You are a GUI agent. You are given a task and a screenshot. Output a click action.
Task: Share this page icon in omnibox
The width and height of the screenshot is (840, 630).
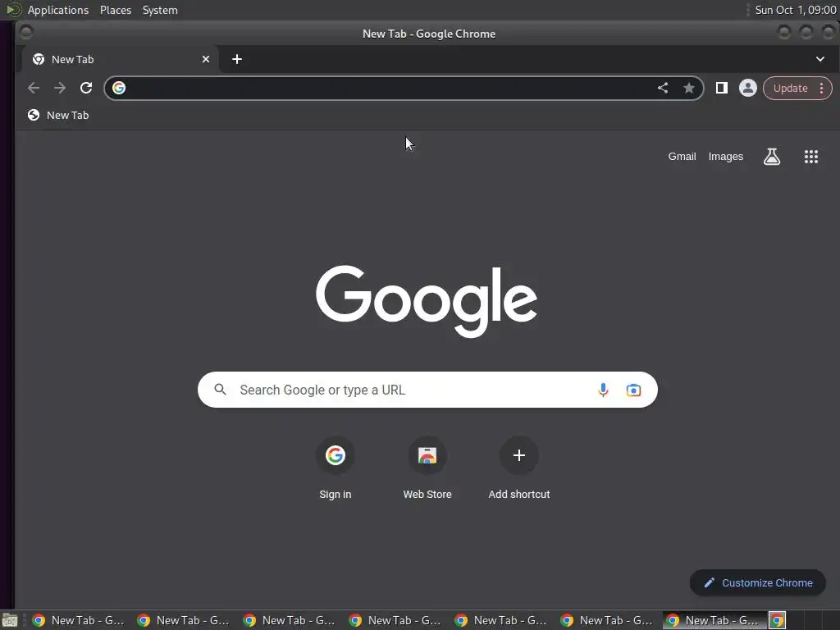(663, 88)
